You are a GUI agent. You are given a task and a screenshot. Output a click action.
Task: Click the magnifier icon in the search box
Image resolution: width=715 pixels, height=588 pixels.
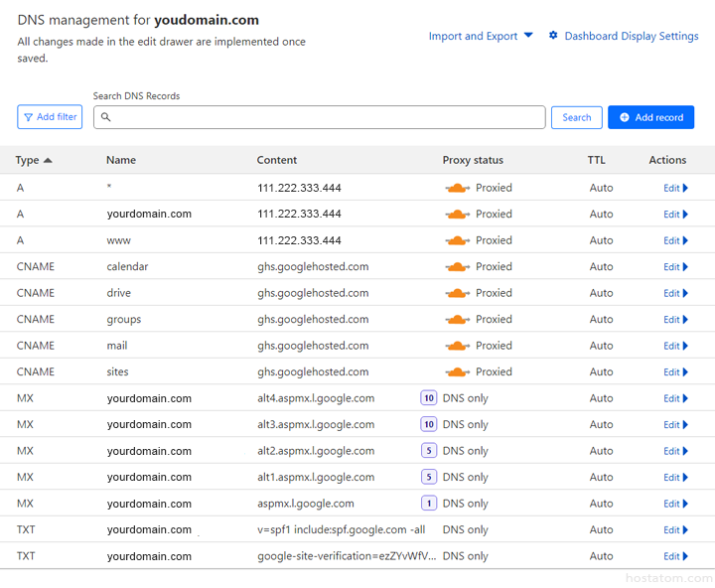(x=106, y=117)
